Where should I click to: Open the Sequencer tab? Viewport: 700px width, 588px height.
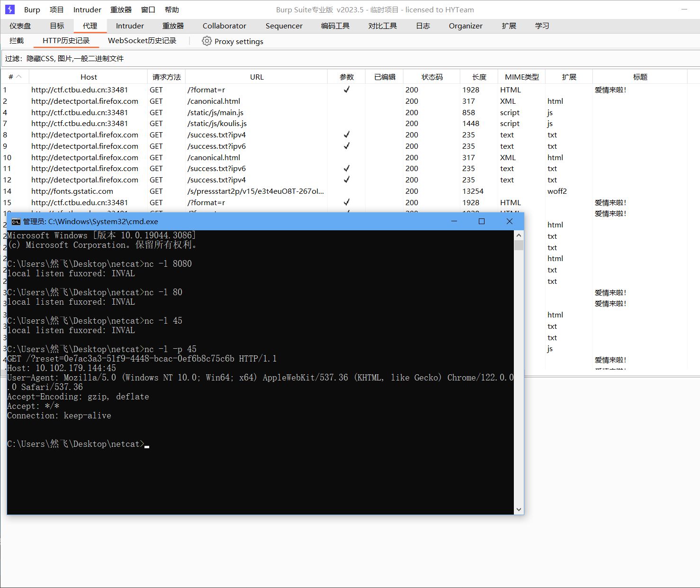point(284,26)
